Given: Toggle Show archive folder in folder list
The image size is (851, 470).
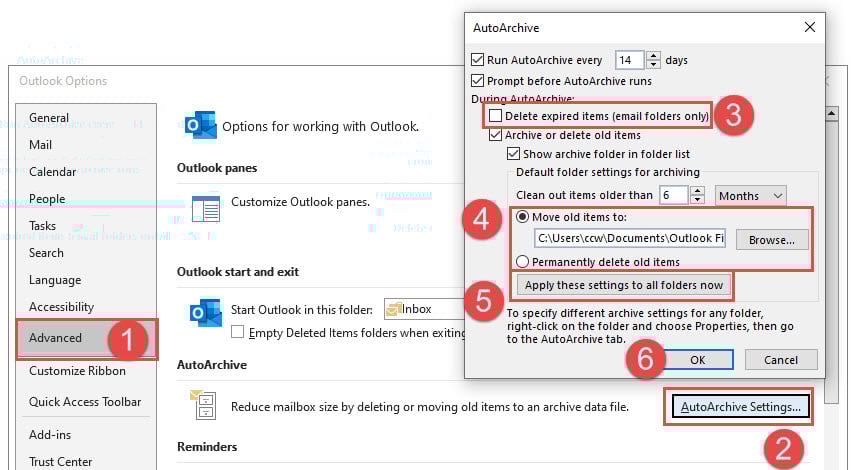Looking at the screenshot, I should [513, 154].
